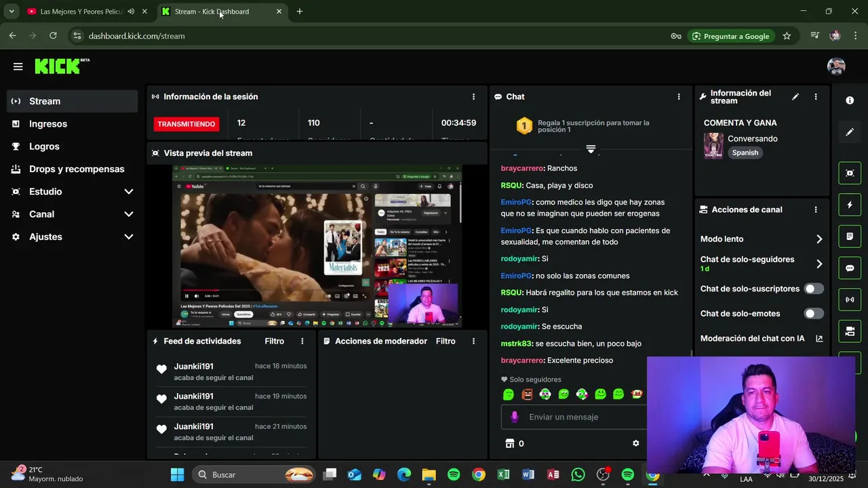Toggle stream preview widget in right rail

pyautogui.click(x=850, y=173)
